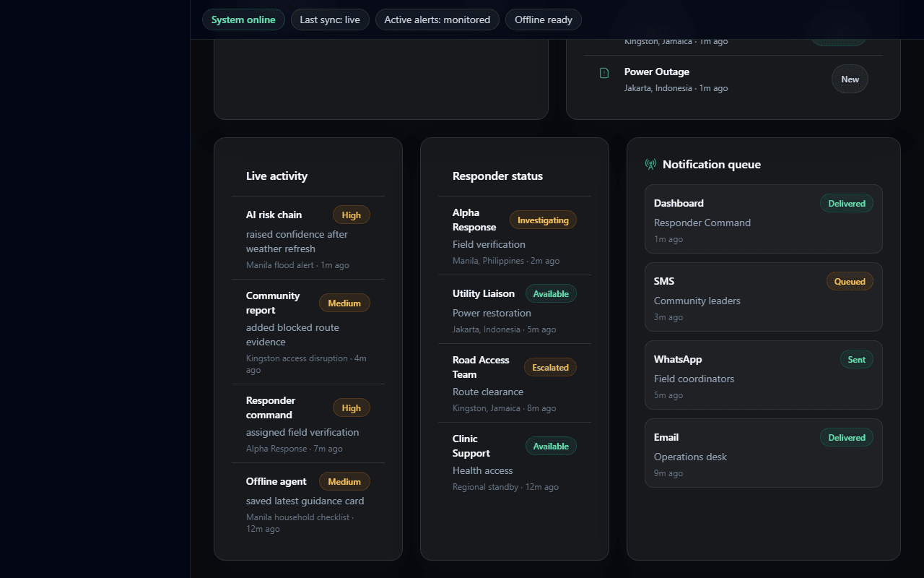The image size is (924, 578).
Task: Click the Power Outage alert icon
Action: [x=604, y=73]
